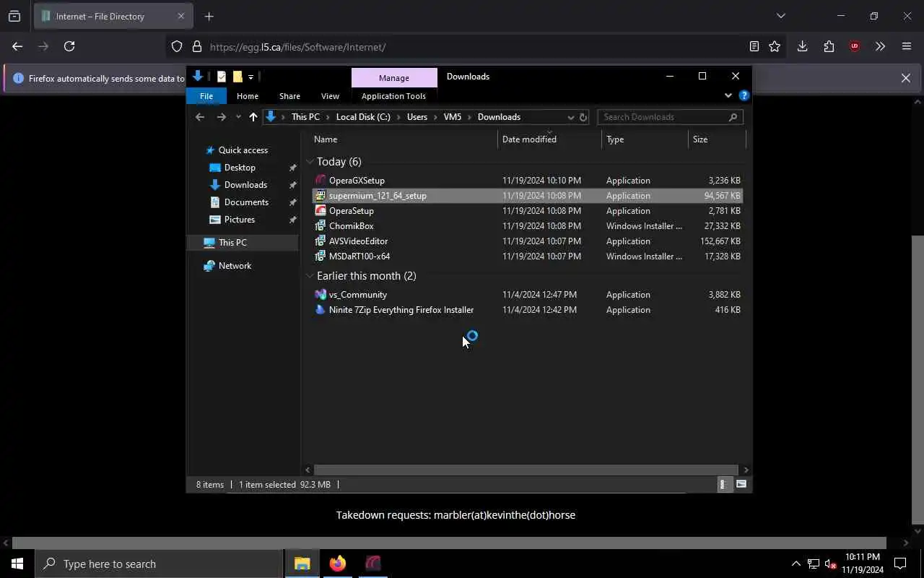Image resolution: width=924 pixels, height=578 pixels.
Task: Refresh the Downloads folder view
Action: [x=583, y=117]
